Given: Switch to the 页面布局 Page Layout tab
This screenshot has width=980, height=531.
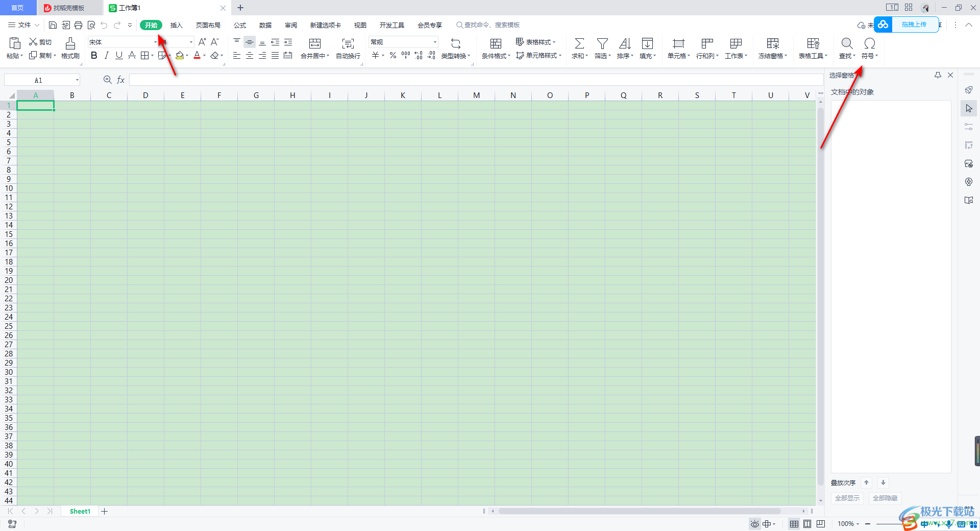Looking at the screenshot, I should tap(208, 25).
